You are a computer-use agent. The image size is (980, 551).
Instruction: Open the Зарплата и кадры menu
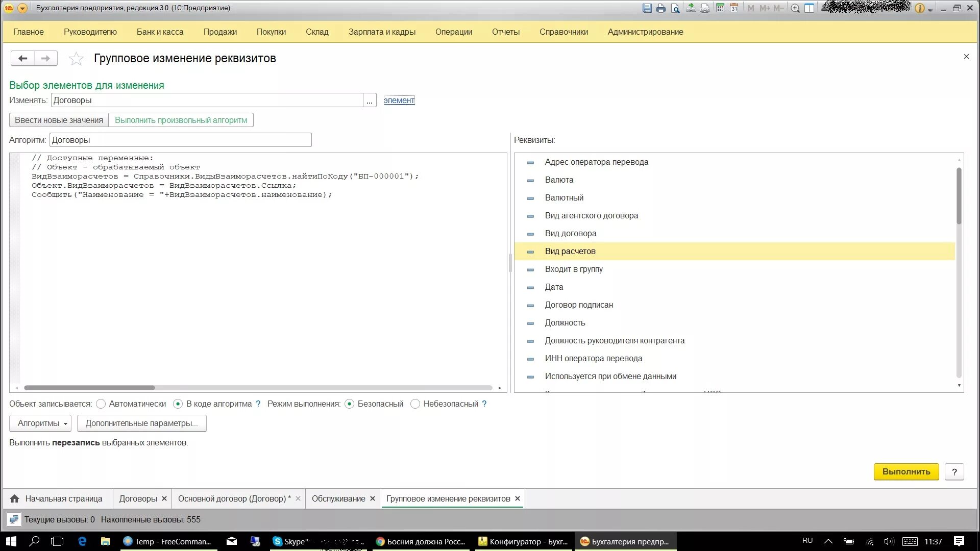click(x=382, y=32)
